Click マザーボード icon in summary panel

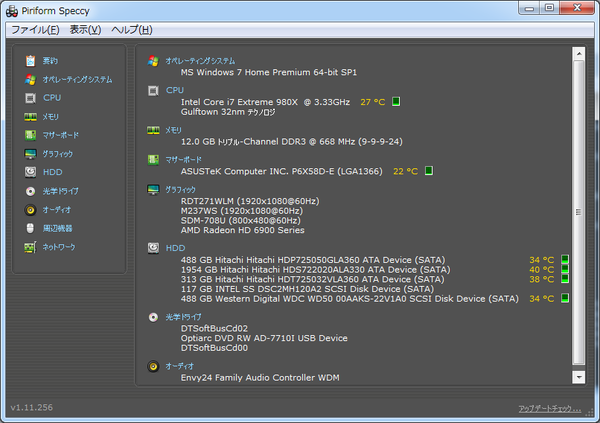click(153, 160)
